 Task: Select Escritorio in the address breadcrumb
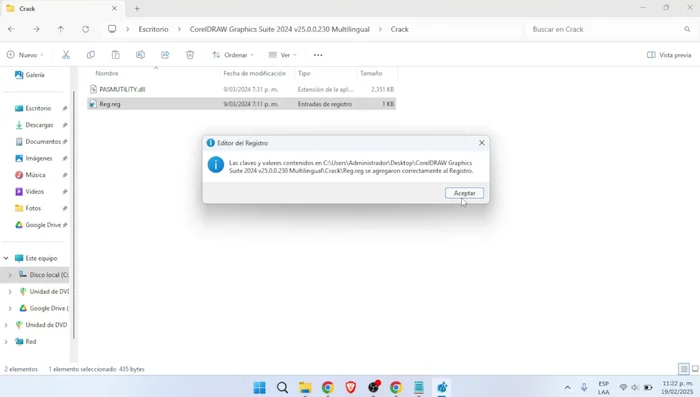pos(153,29)
